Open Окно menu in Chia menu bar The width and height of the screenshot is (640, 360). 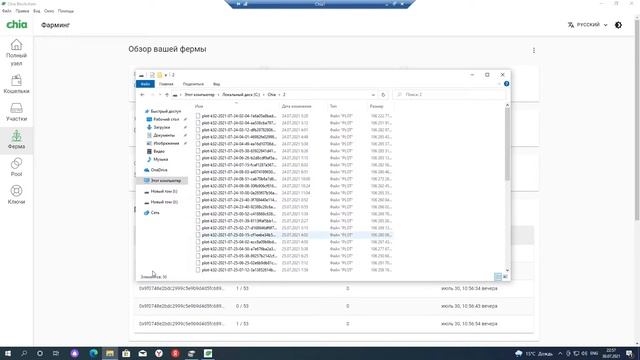(x=49, y=11)
